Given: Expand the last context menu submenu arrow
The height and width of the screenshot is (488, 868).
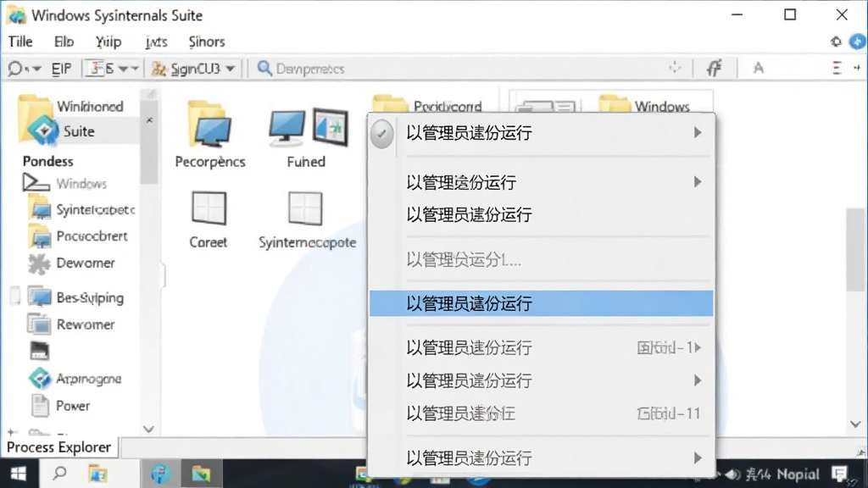Looking at the screenshot, I should tap(698, 458).
